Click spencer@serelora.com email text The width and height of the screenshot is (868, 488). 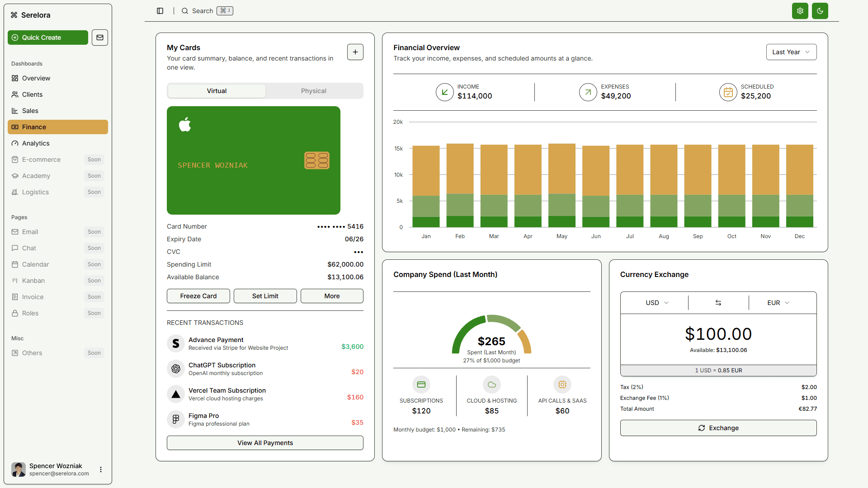point(59,474)
